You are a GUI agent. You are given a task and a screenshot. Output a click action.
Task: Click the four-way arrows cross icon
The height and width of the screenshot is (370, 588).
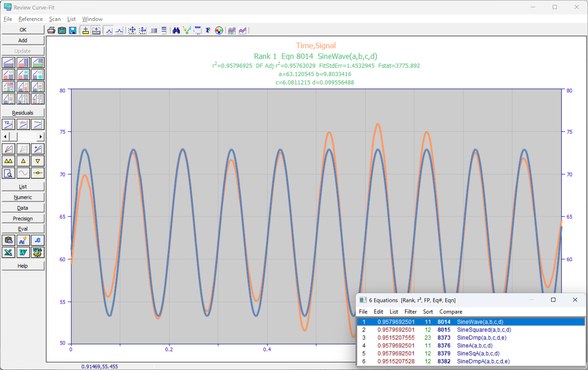[x=132, y=30]
